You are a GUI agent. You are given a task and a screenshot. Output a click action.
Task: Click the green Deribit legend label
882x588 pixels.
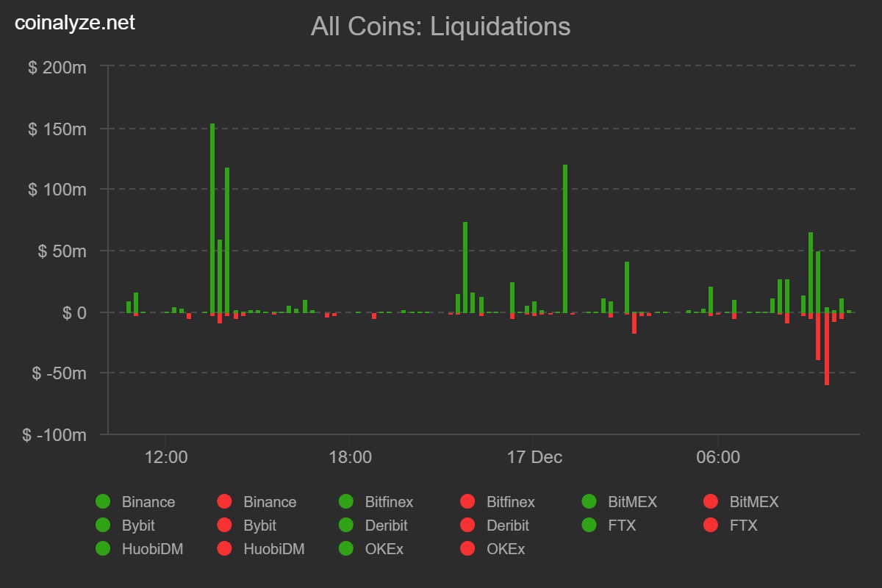pos(386,526)
